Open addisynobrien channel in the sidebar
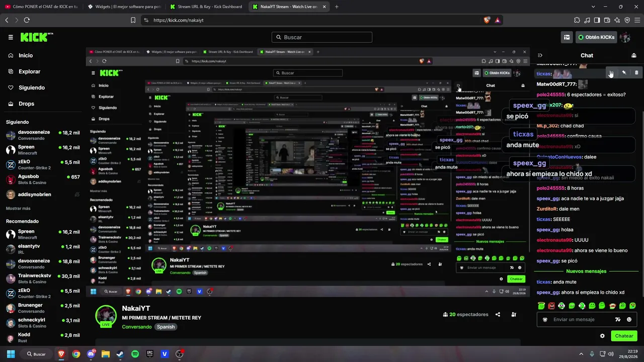The height and width of the screenshot is (362, 644). (x=43, y=195)
